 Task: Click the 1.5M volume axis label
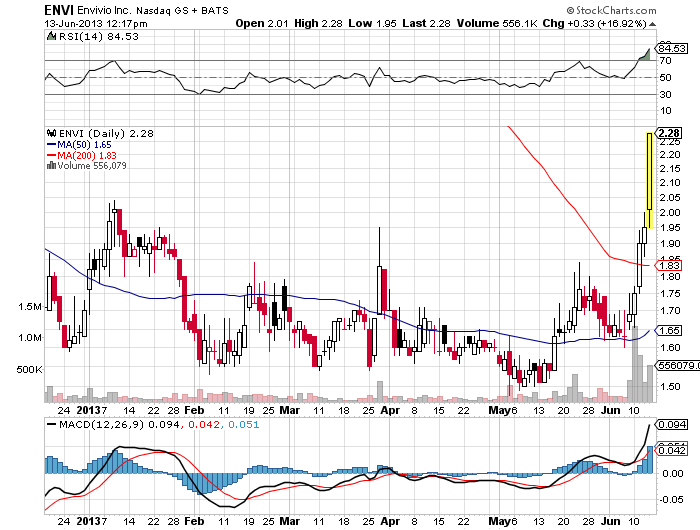[x=29, y=306]
